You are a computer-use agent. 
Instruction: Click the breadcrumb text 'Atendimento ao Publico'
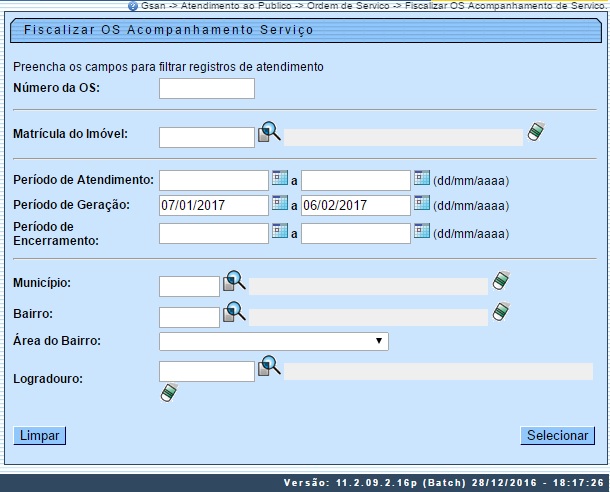pos(236,6)
